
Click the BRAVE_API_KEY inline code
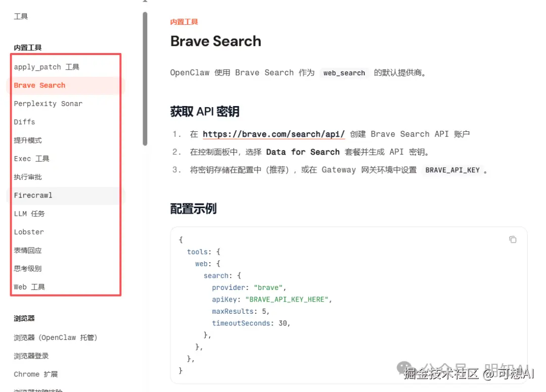pos(452,170)
